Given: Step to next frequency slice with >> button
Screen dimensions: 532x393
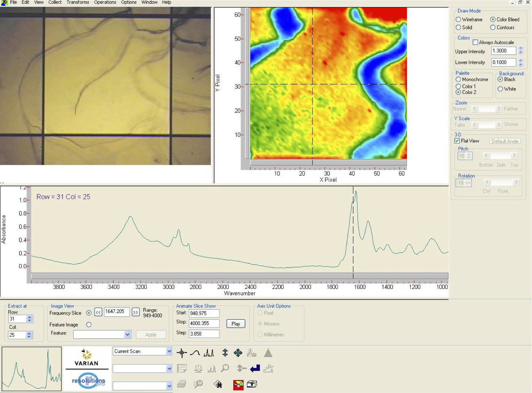Looking at the screenshot, I should [x=136, y=312].
